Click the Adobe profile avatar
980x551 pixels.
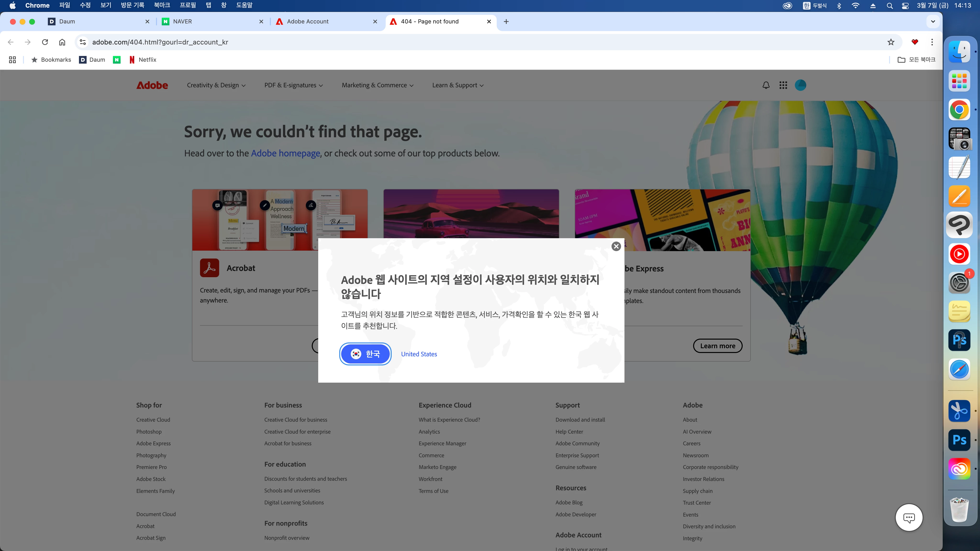click(x=800, y=85)
